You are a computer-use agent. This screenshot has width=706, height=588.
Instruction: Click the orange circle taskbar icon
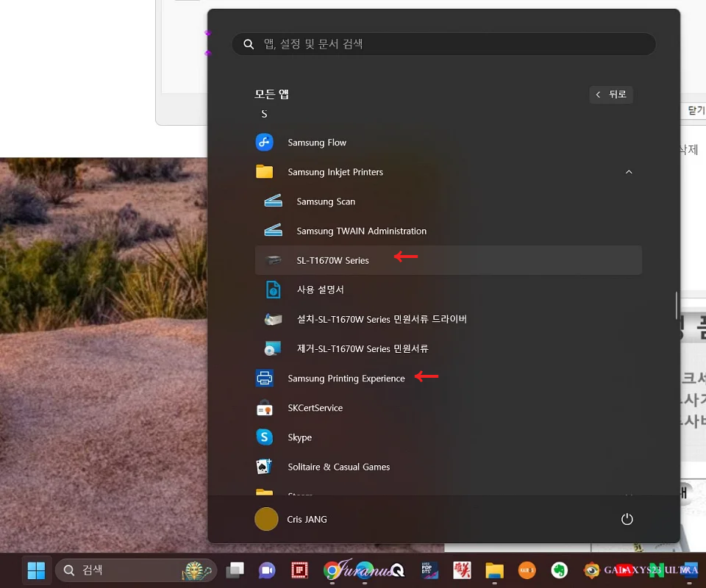click(527, 570)
